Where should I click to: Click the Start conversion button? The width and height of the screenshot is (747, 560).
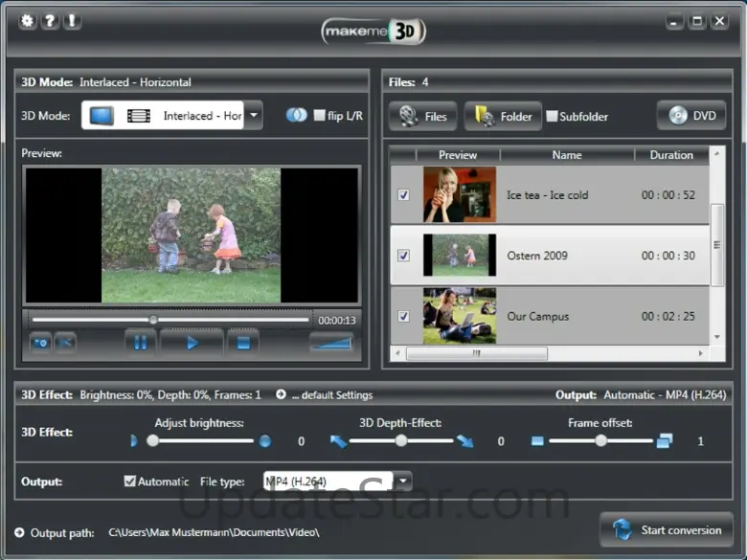coord(667,530)
